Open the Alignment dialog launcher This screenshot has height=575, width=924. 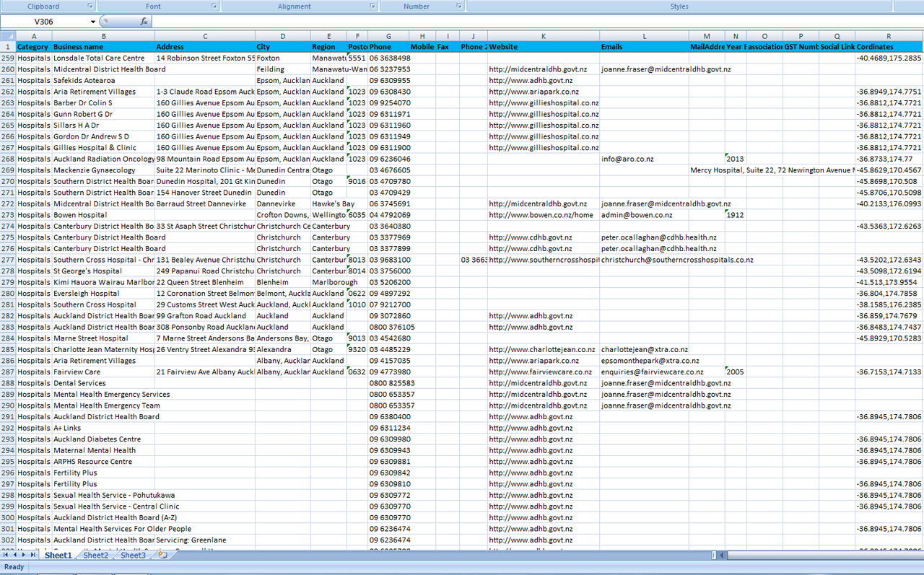click(372, 6)
